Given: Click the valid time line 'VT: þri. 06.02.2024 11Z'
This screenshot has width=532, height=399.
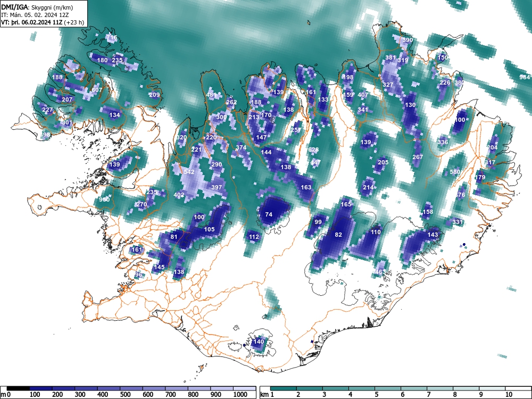Looking at the screenshot, I should 32,22.
